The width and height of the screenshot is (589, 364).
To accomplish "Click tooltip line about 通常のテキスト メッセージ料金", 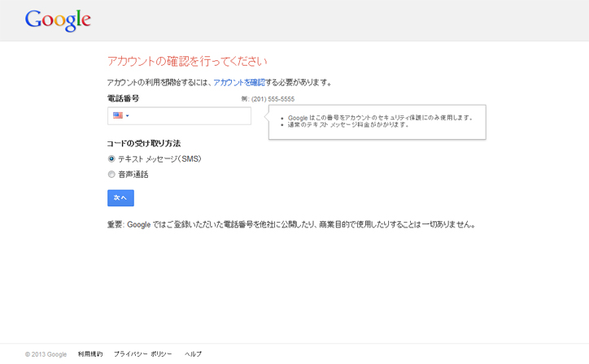I will click(348, 124).
